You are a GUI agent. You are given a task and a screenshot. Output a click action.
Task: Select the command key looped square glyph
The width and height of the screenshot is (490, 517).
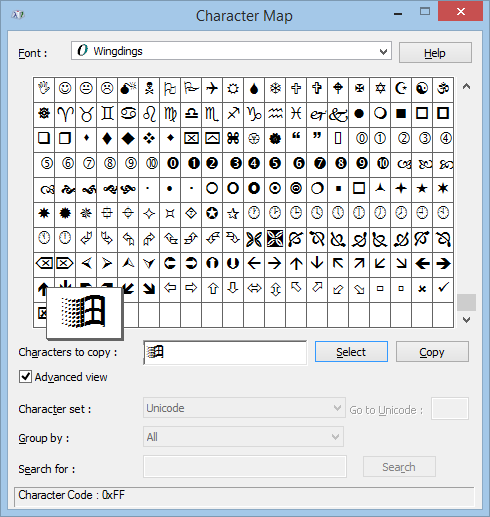click(x=233, y=138)
